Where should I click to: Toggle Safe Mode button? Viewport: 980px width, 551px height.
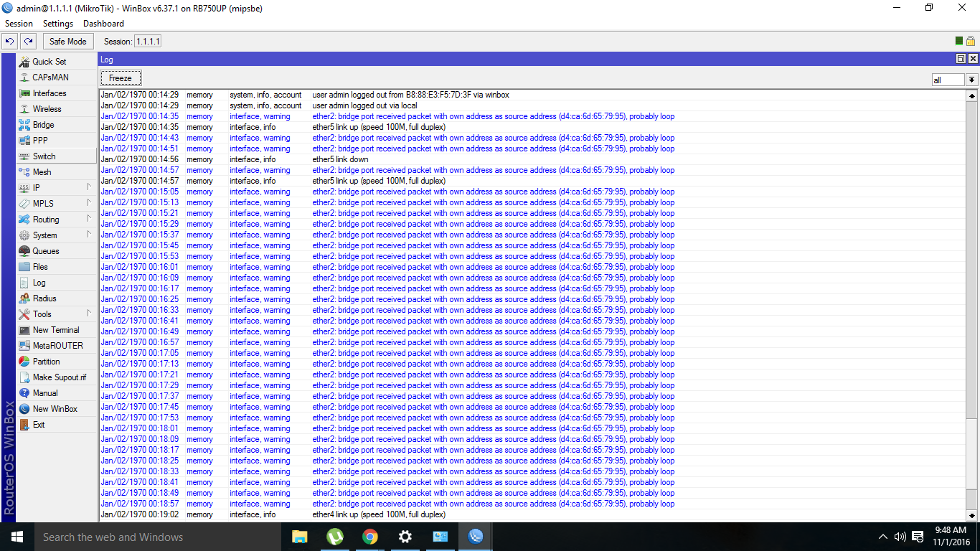pos(68,42)
